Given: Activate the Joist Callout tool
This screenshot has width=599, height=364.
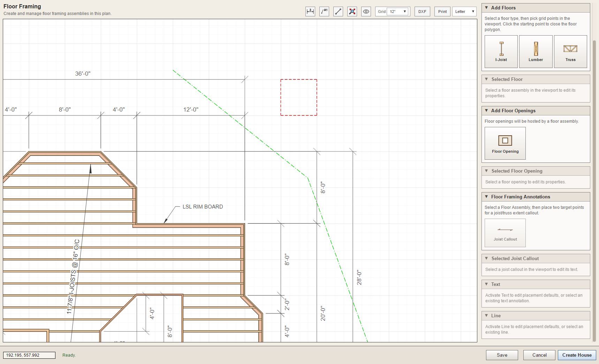Looking at the screenshot, I should (x=505, y=233).
